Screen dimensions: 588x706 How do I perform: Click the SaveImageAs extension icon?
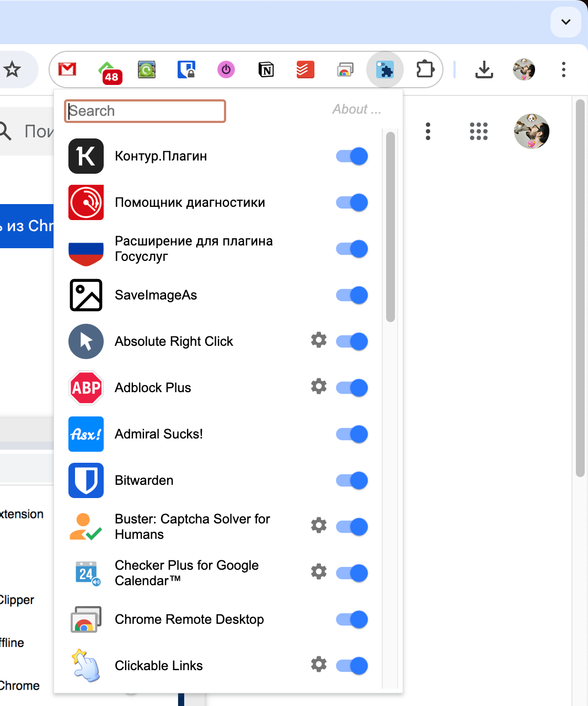(86, 295)
